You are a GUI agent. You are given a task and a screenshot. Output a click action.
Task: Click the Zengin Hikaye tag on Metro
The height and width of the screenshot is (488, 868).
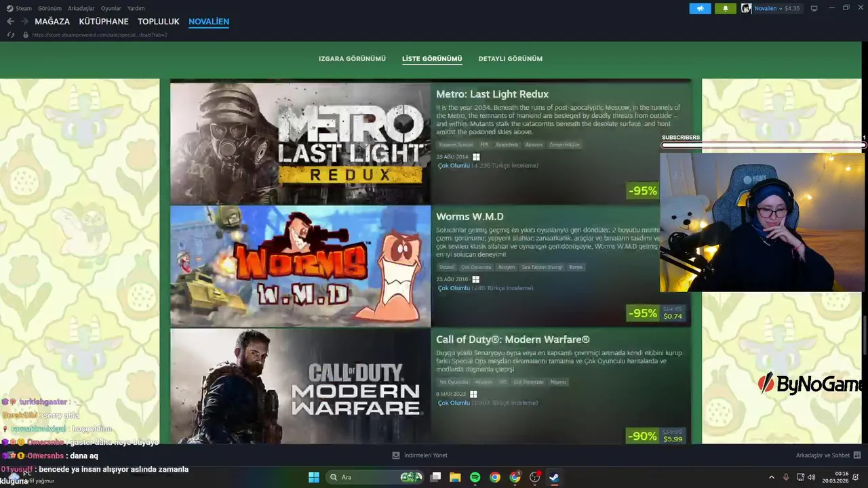[565, 144]
